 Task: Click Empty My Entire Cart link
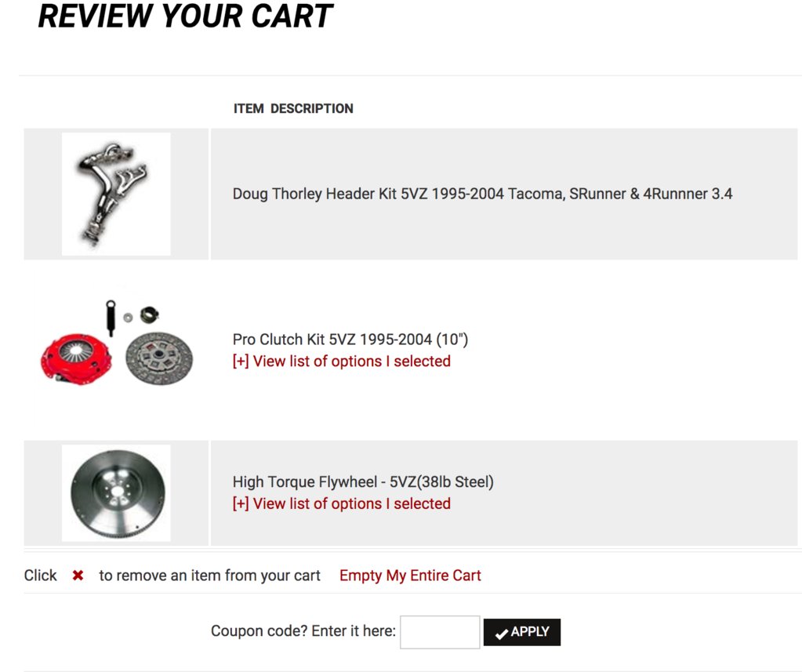click(x=410, y=576)
